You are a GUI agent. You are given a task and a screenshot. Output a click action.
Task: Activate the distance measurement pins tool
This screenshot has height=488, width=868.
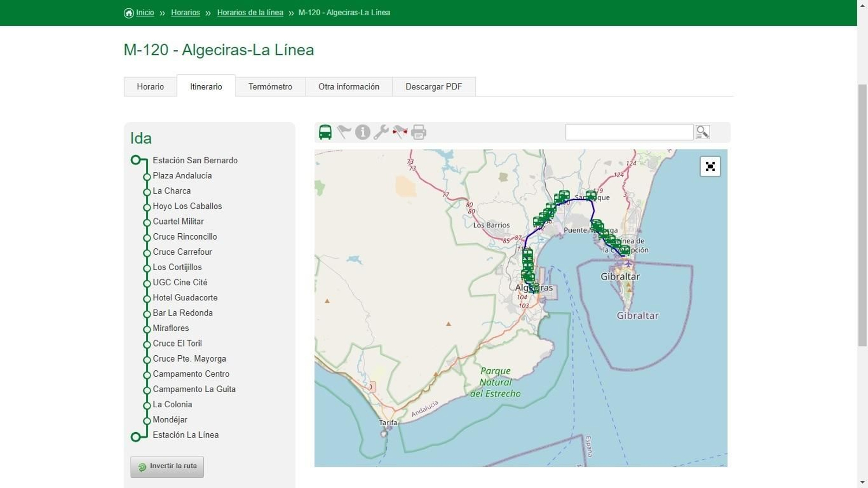tap(400, 132)
